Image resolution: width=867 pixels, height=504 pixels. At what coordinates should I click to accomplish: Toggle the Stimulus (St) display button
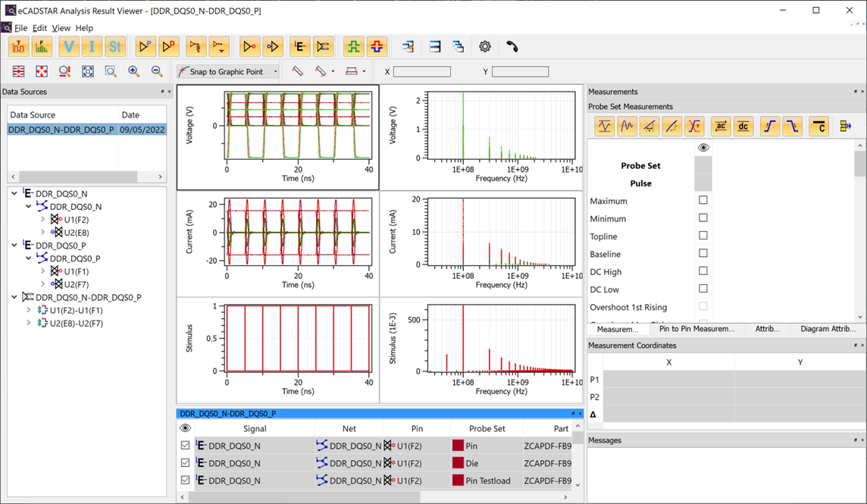tap(115, 47)
